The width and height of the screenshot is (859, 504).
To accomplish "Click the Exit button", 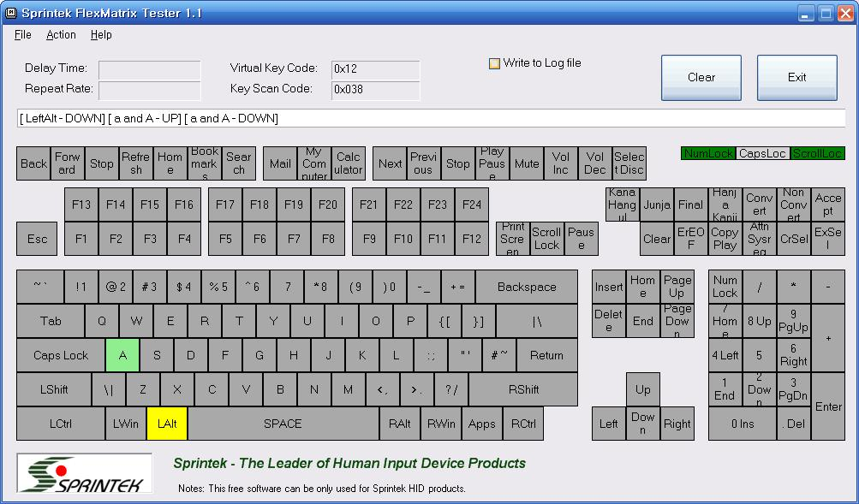I will (797, 77).
